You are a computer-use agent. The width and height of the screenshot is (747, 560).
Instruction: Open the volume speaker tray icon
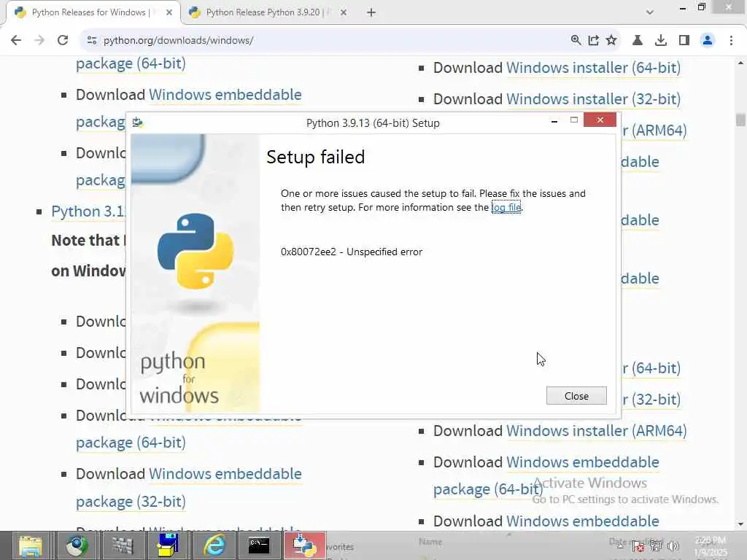tap(673, 546)
